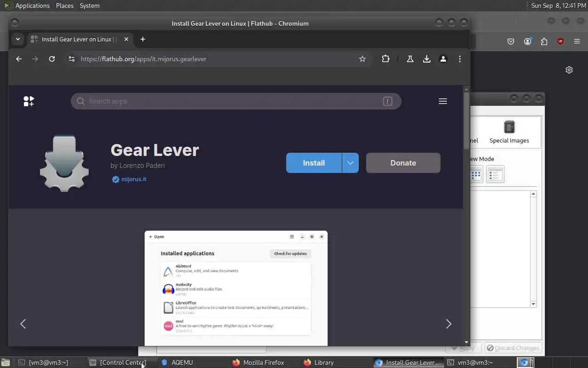Viewport: 588px width, 368px height.
Task: Open Firefox account icon in background window
Action: (x=527, y=41)
